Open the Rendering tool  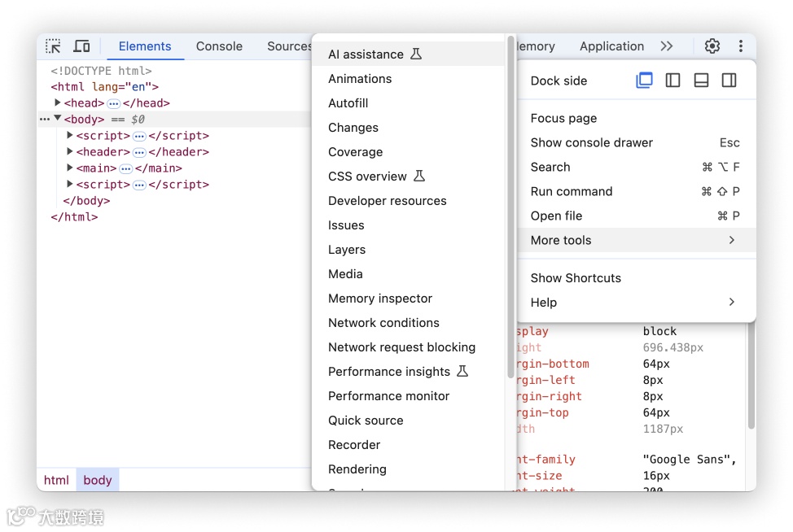(x=409, y=469)
